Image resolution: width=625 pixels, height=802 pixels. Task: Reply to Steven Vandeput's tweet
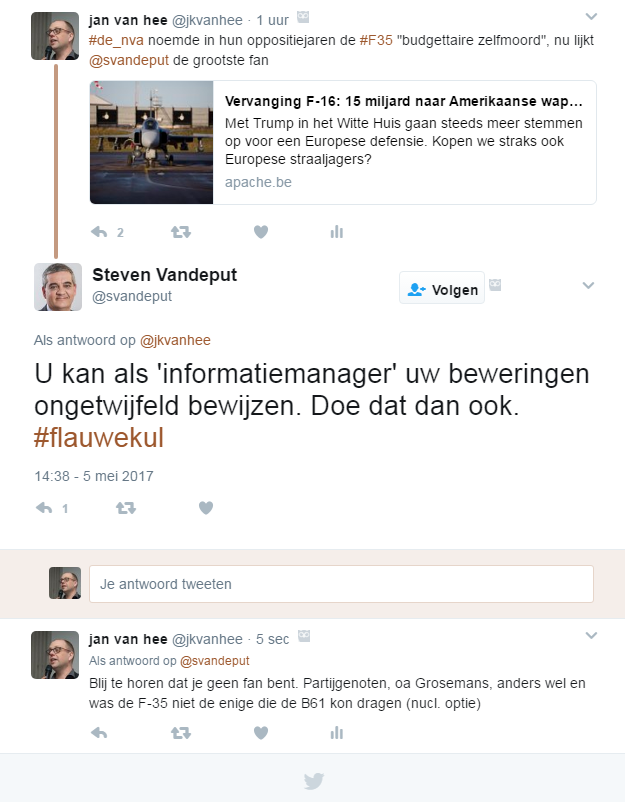coord(44,508)
